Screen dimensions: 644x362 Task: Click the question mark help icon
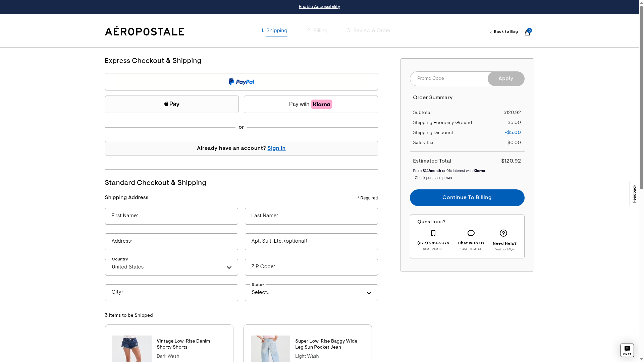[503, 233]
